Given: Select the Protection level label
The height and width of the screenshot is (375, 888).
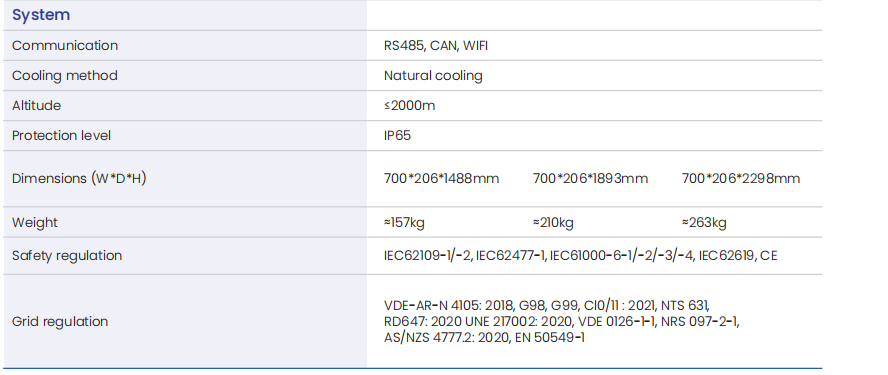Looking at the screenshot, I should [x=61, y=135].
